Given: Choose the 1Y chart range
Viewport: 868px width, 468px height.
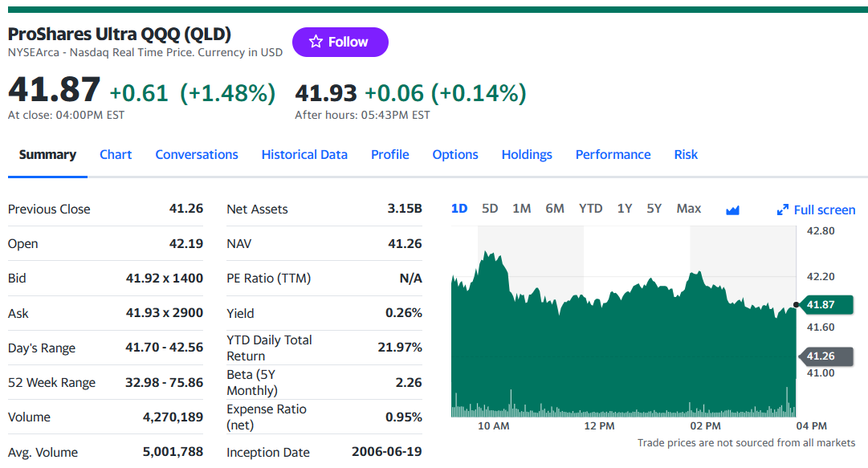Looking at the screenshot, I should 625,209.
